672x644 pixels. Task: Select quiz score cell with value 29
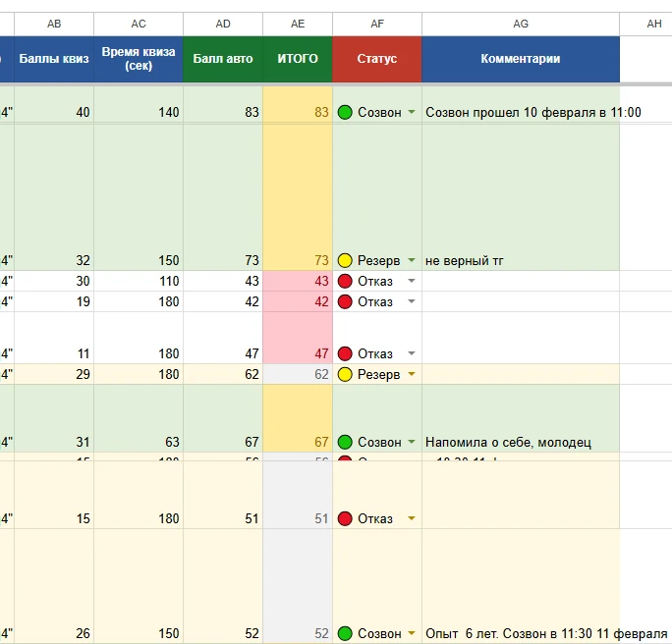pyautogui.click(x=54, y=374)
